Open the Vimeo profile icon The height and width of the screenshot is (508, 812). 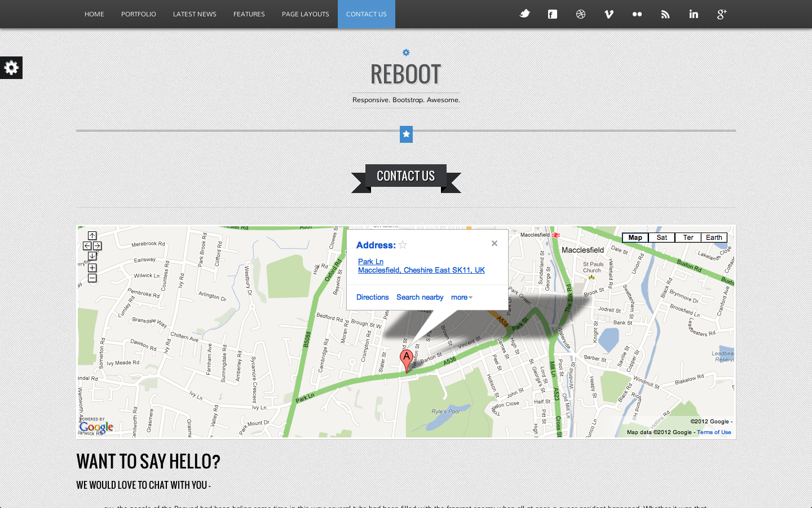point(609,14)
